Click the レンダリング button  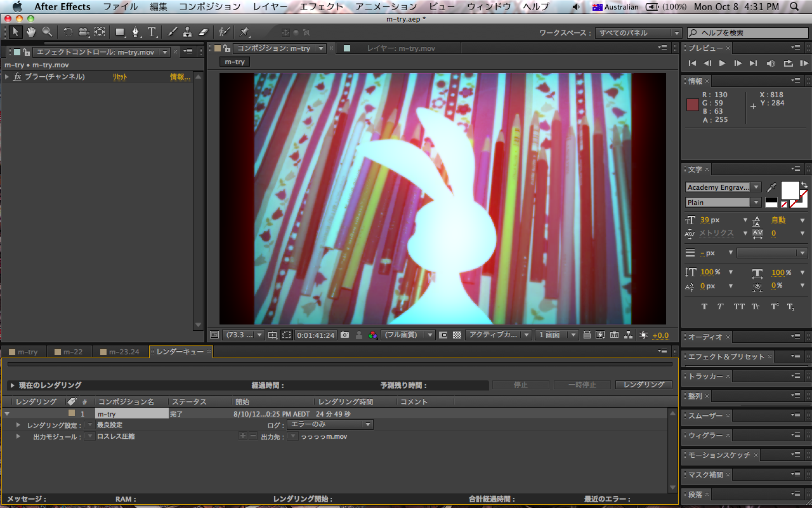coord(643,385)
